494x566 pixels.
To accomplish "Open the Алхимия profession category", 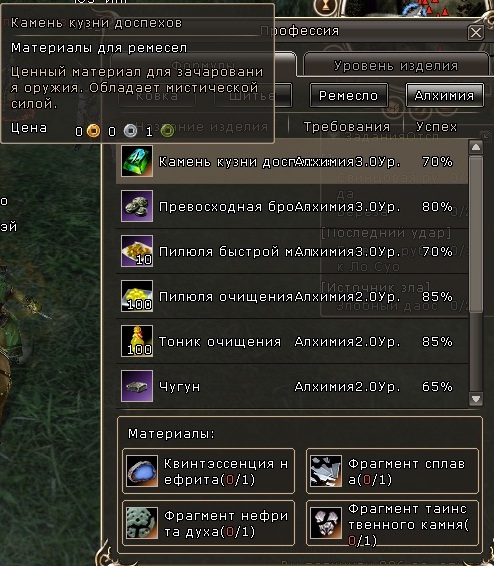I will tap(445, 95).
